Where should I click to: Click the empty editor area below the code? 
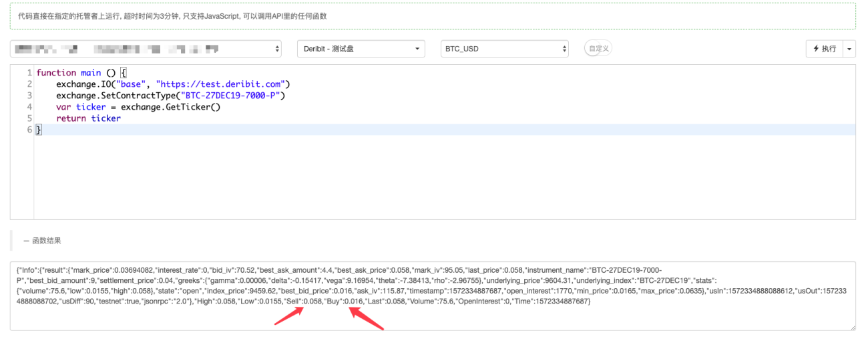444,177
